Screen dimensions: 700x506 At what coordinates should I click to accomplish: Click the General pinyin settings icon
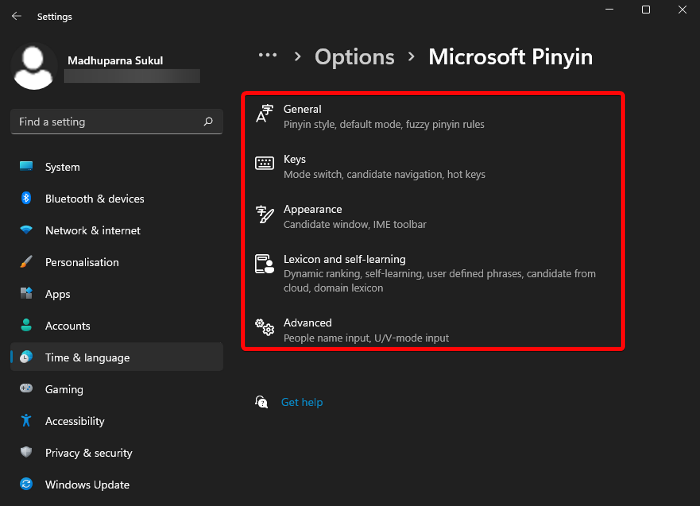pyautogui.click(x=264, y=115)
